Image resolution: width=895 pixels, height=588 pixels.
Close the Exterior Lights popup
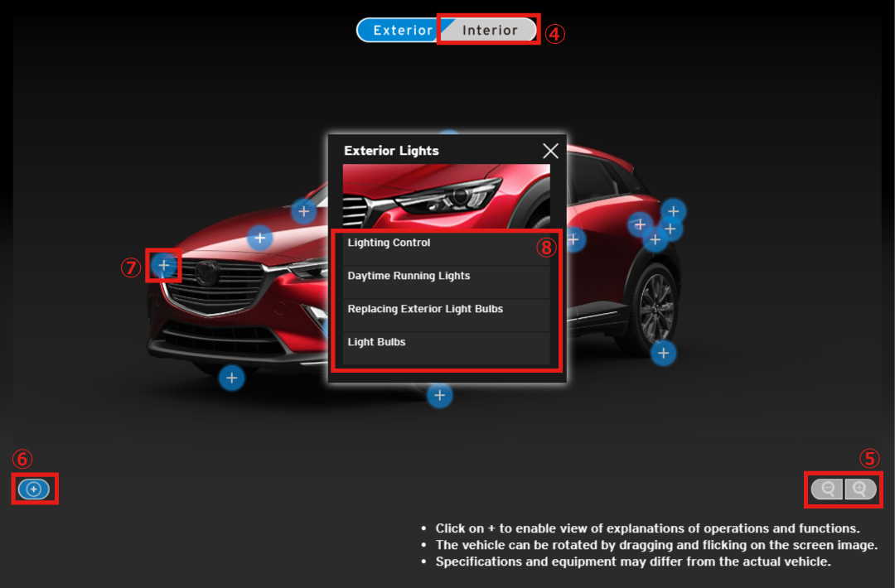pyautogui.click(x=550, y=151)
